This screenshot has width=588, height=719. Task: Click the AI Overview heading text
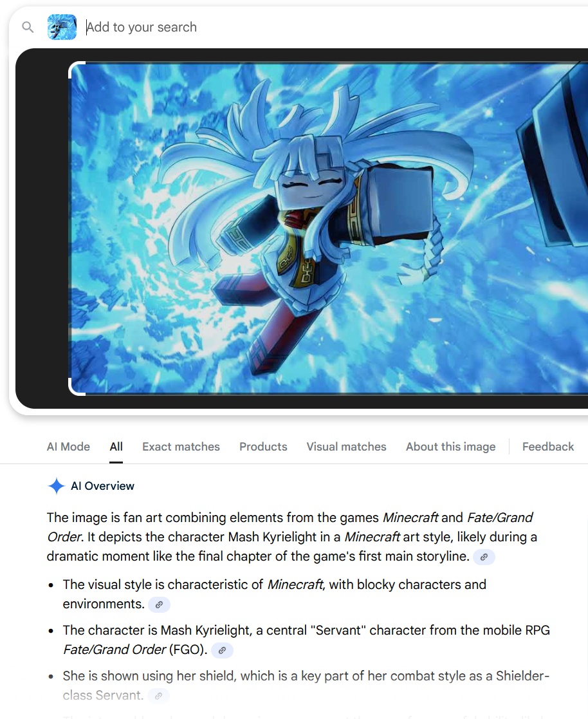point(102,486)
